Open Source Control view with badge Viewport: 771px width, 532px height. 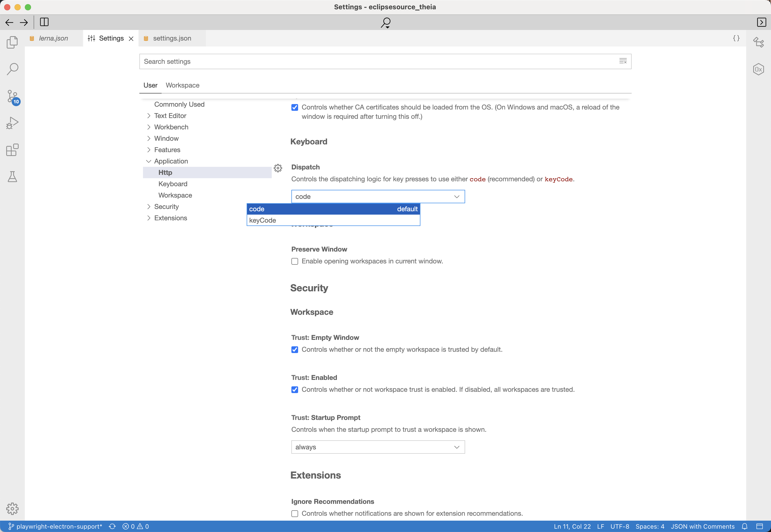(12, 97)
